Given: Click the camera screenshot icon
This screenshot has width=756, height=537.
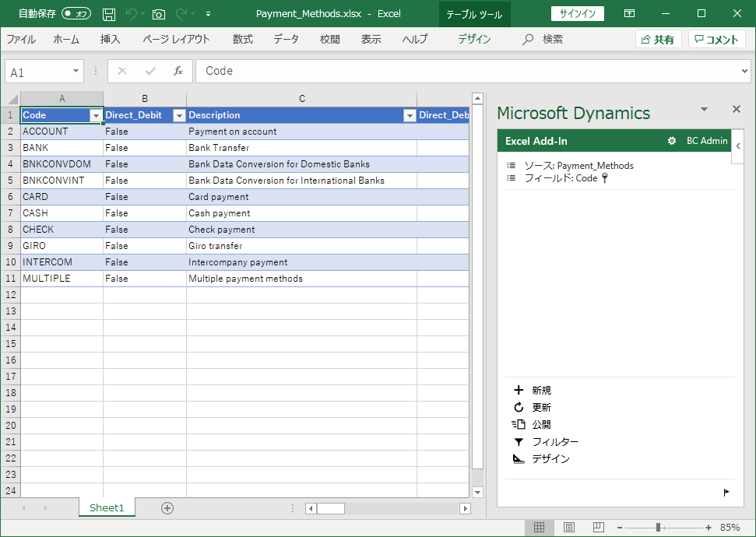Looking at the screenshot, I should [159, 14].
